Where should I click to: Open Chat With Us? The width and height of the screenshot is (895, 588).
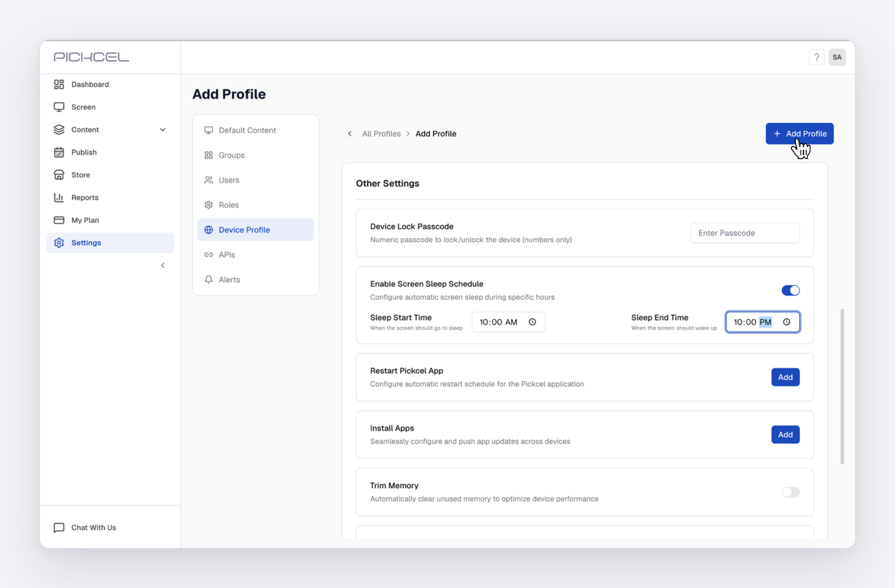click(94, 528)
